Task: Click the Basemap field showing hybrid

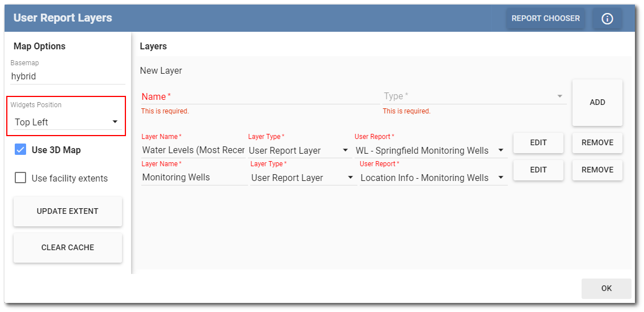Action: coord(67,77)
